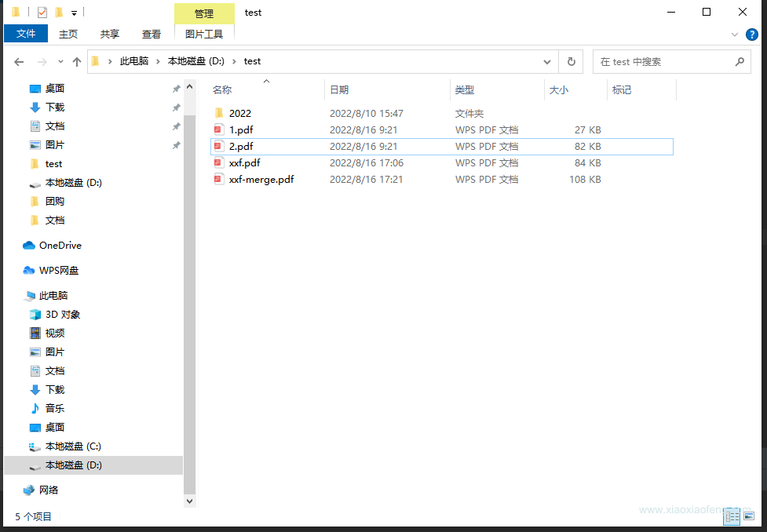This screenshot has width=767, height=532.
Task: Open the recent locations dropdown arrow
Action: tap(60, 62)
